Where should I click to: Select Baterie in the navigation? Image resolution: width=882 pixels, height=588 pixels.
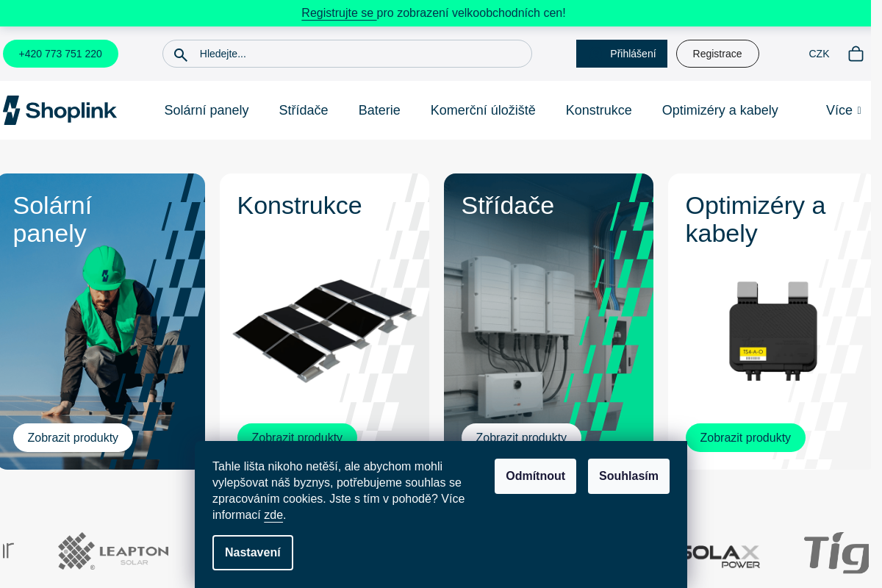(379, 110)
